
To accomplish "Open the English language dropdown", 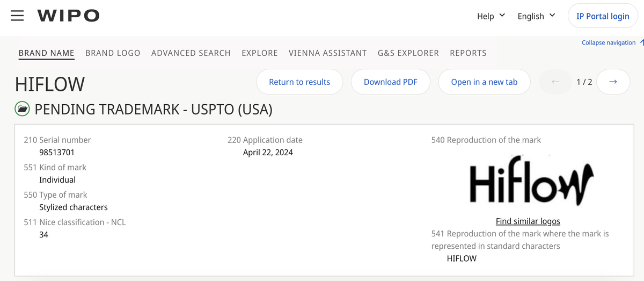I will click(536, 16).
